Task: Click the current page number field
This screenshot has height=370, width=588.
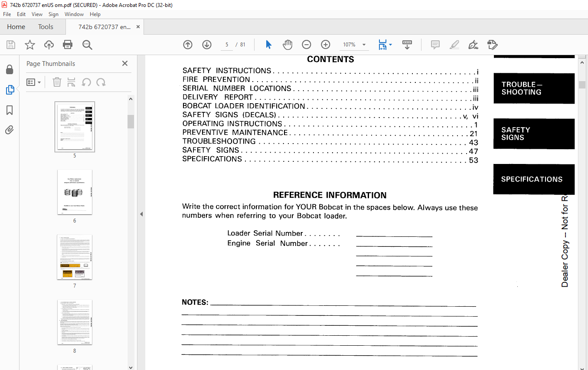Action: pos(226,45)
